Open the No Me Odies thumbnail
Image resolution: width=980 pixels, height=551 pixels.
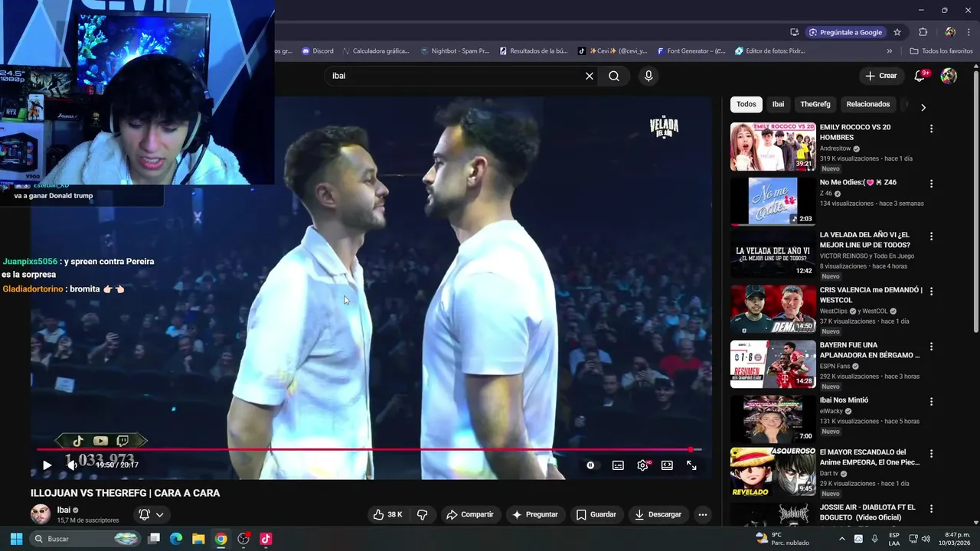coord(773,202)
